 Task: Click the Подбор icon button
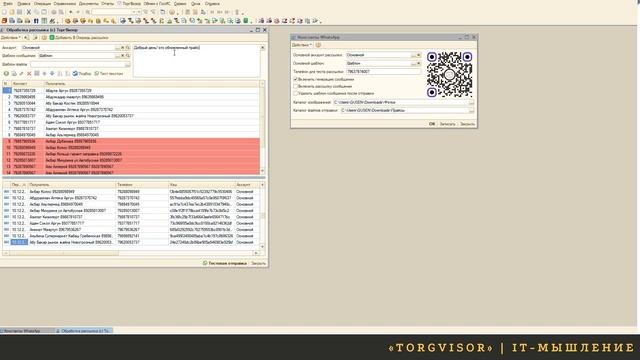pos(82,73)
